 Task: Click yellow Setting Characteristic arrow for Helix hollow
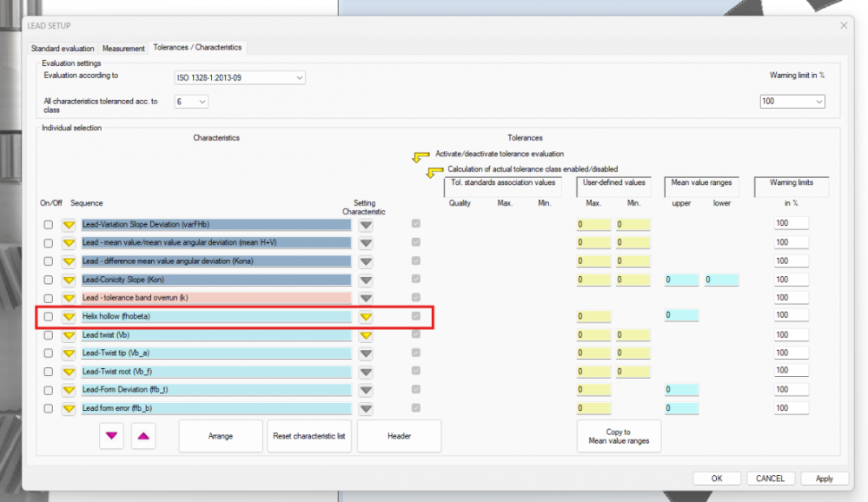pos(366,317)
